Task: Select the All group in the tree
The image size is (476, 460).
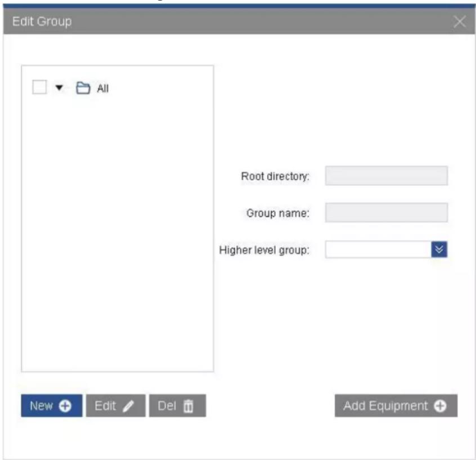Action: (103, 88)
